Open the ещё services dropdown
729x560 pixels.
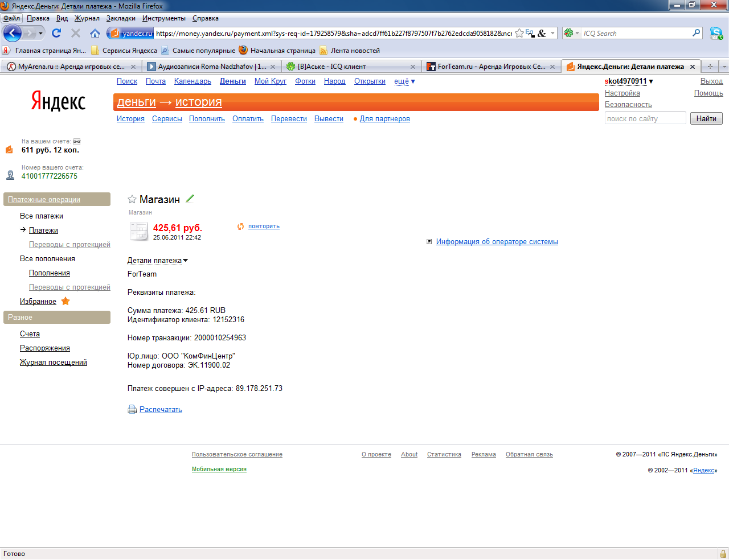coord(404,81)
